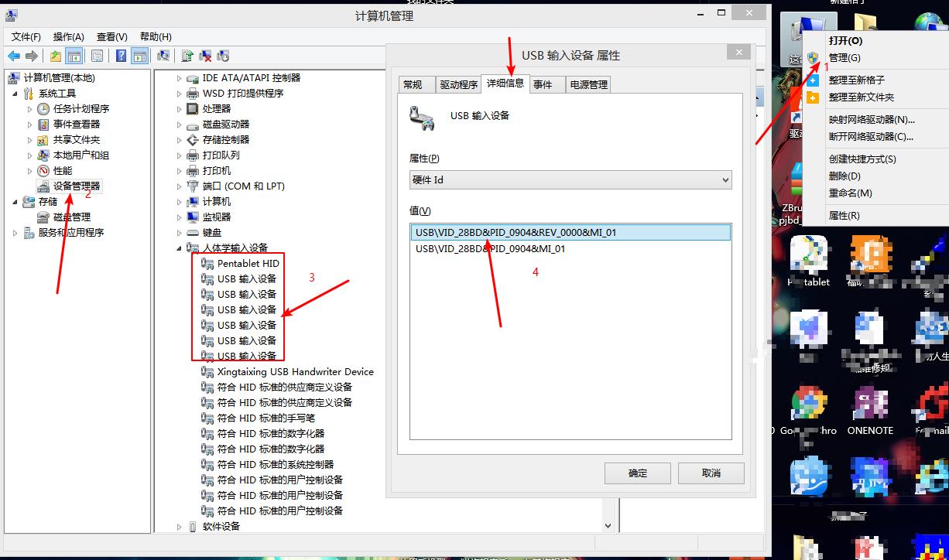The image size is (949, 560).
Task: Collapse the 人体学输入设备 tree node
Action: pyautogui.click(x=179, y=248)
